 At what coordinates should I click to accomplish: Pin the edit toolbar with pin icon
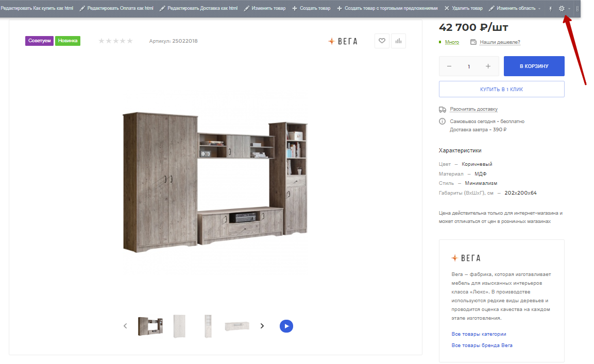pos(550,8)
